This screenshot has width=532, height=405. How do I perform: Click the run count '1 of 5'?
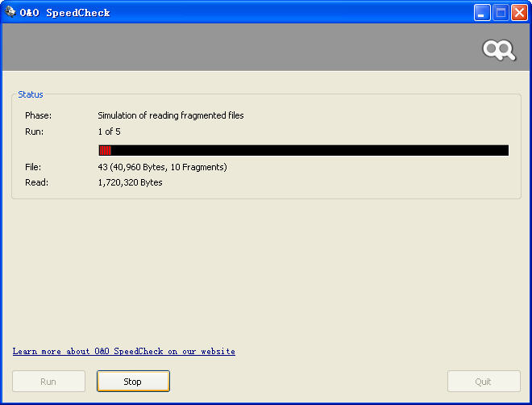point(110,132)
